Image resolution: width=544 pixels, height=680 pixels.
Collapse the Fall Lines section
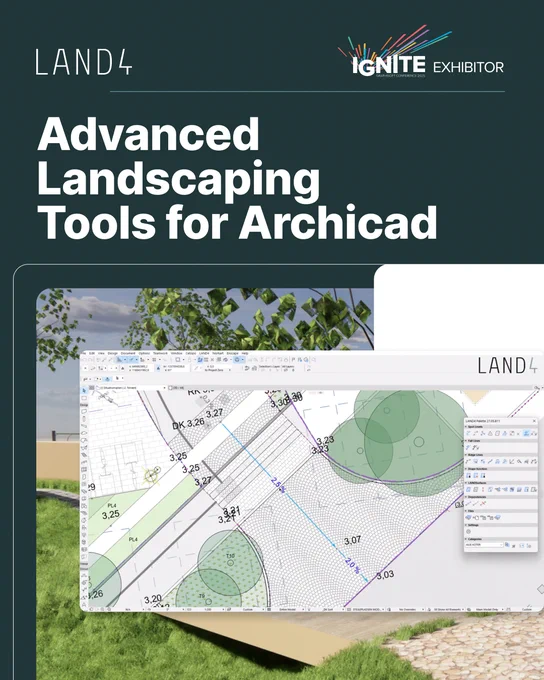pos(465,441)
